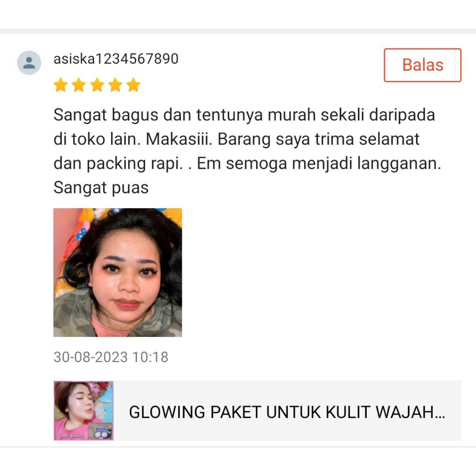Select the first yellow rating star
Image resolution: width=476 pixels, height=476 pixels.
pos(61,85)
